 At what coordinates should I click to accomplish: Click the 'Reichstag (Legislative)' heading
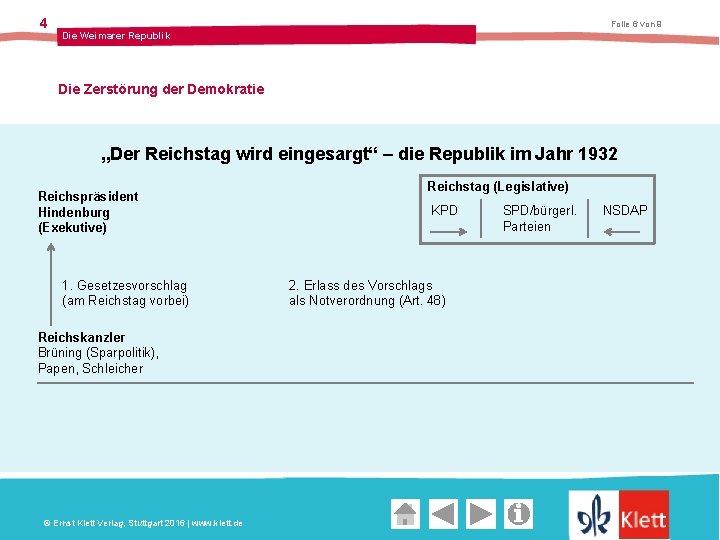[x=498, y=186]
